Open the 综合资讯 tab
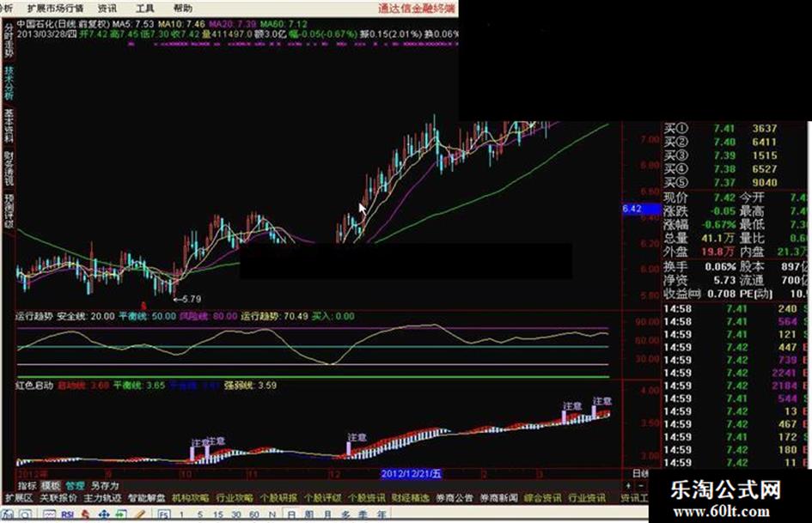The image size is (812, 523). [x=543, y=498]
